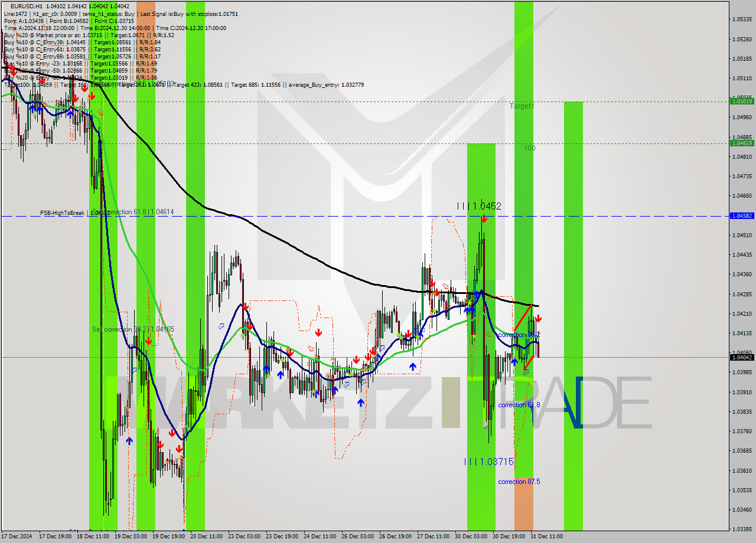Click the '27 Dec 11:00' time axis label
The image size is (756, 543).
[433, 537]
